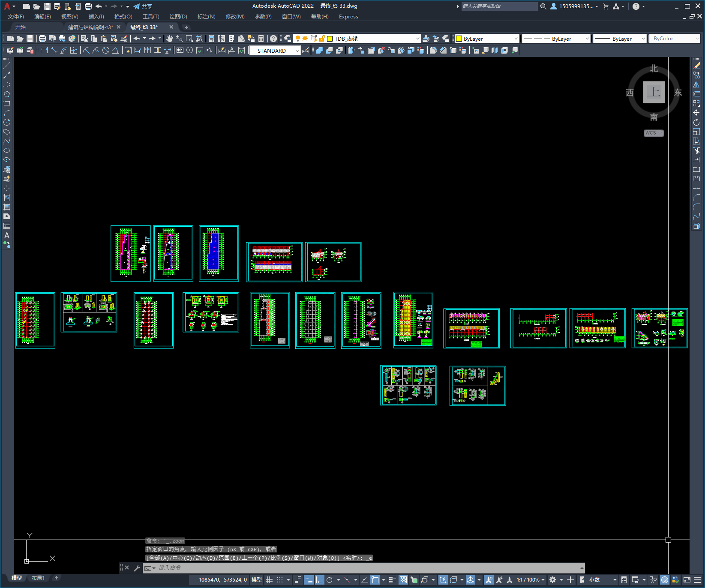Click the Plot printer icon

[x=42, y=39]
